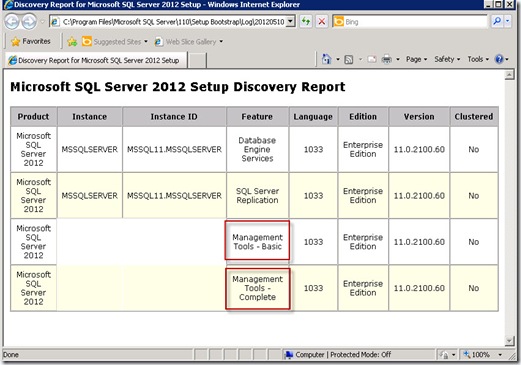Screen dimensions: 521x365
Task: Click the report title heading text
Action: (x=178, y=87)
